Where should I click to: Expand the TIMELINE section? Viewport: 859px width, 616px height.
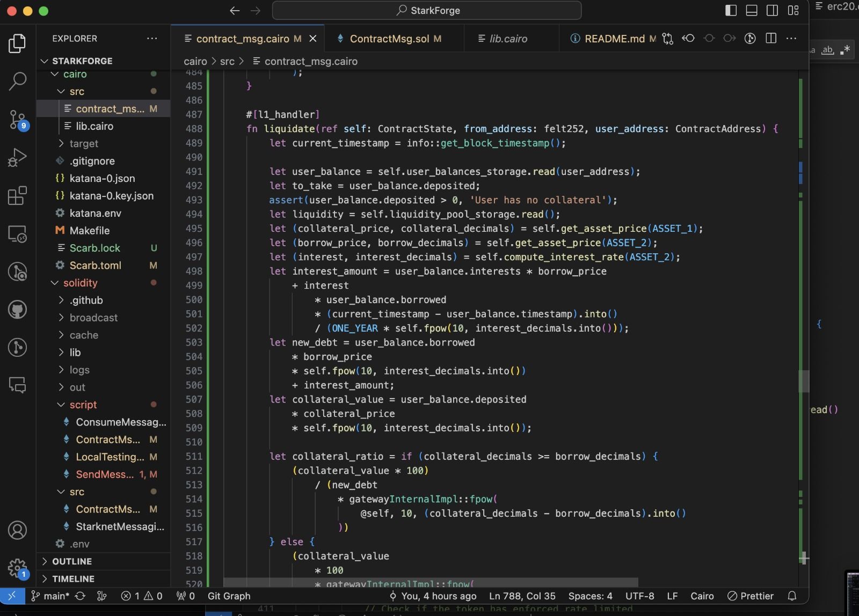(x=103, y=578)
